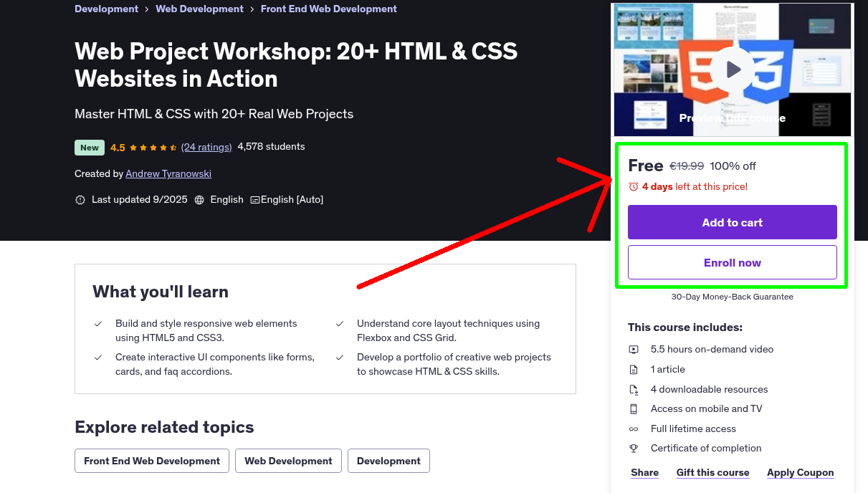Click 5.5 hours on-demand video text
868x493 pixels.
click(x=712, y=349)
